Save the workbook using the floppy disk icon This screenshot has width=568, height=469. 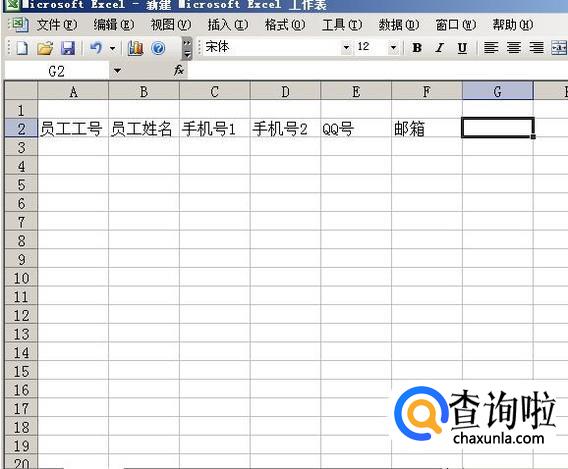click(68, 48)
